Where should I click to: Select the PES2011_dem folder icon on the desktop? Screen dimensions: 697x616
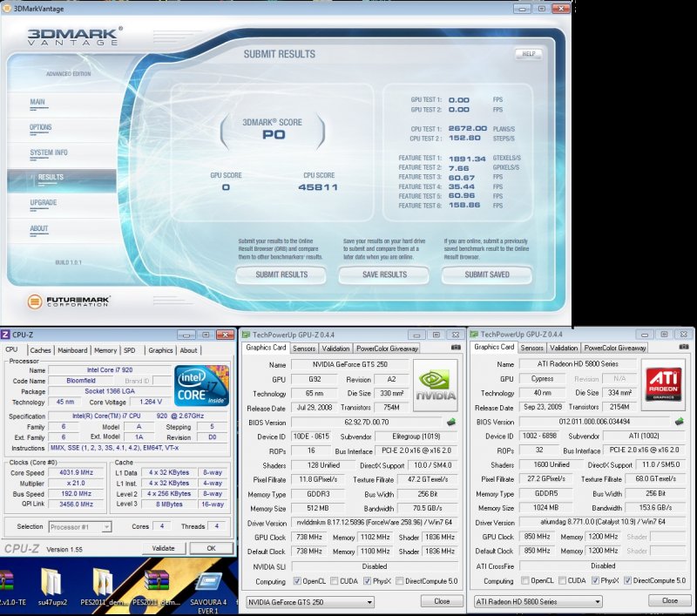(x=104, y=587)
